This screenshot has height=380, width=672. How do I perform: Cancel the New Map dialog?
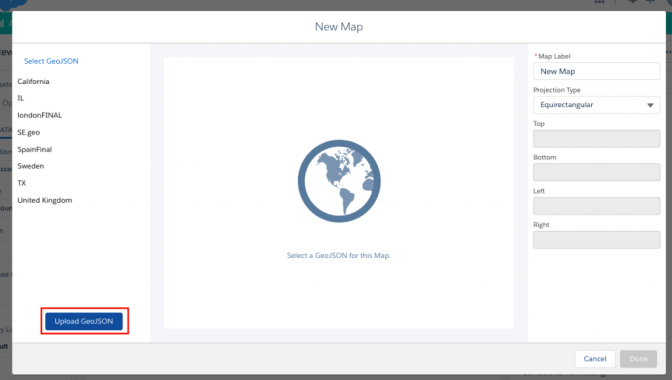[x=595, y=359]
